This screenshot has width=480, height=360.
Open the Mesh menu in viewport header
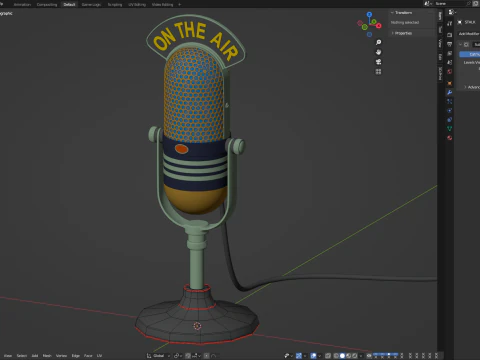point(47,356)
